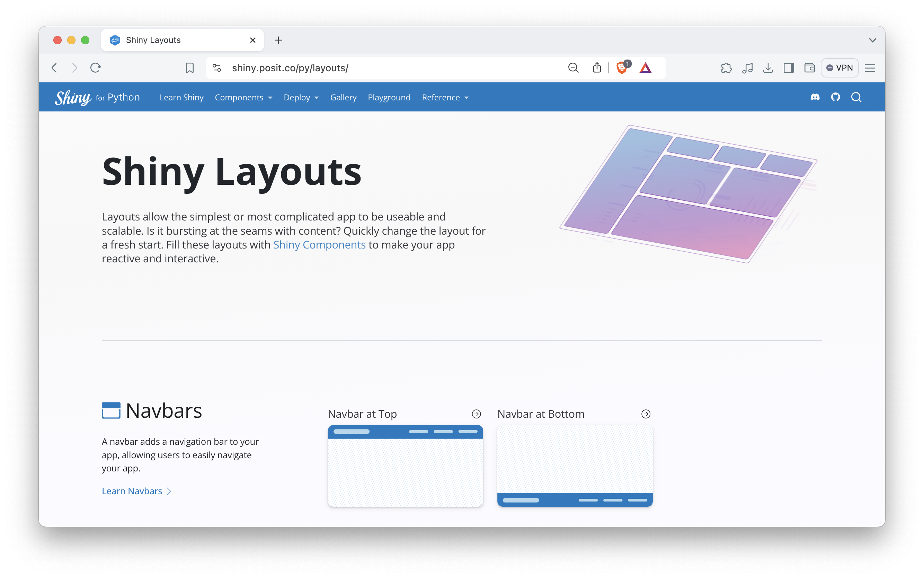Bookmark this page with bookmark icon
The height and width of the screenshot is (578, 924).
[190, 68]
